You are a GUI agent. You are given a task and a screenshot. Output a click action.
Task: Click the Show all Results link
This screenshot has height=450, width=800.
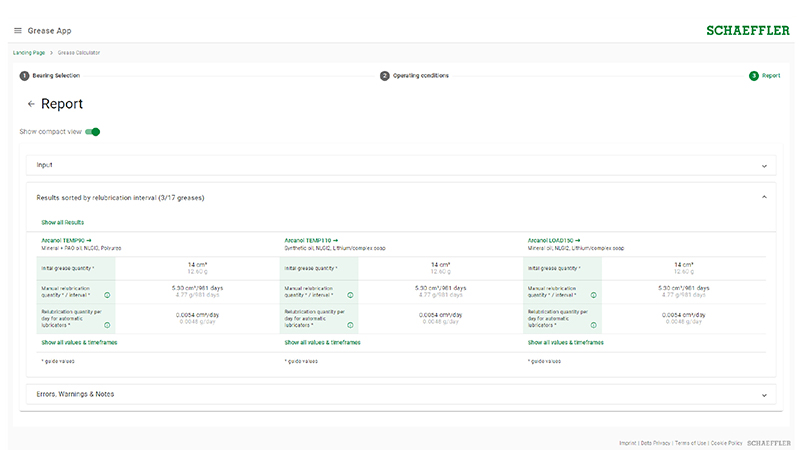62,222
